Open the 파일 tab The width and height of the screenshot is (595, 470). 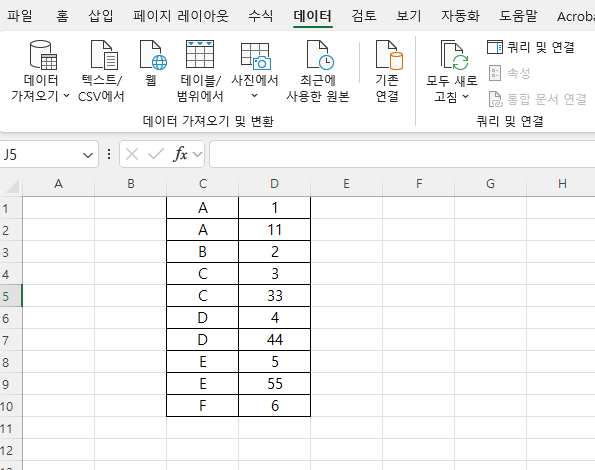pyautogui.click(x=20, y=16)
